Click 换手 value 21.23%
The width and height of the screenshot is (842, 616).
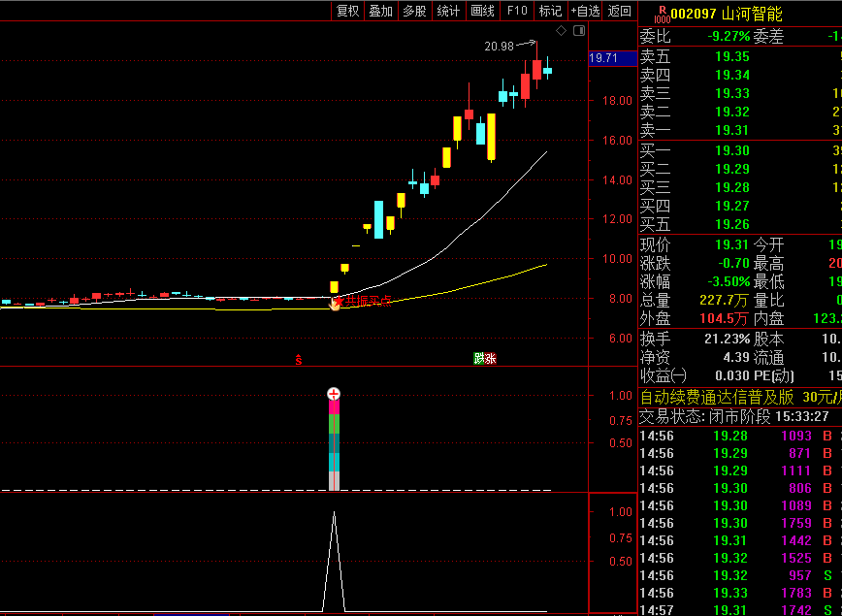pos(728,339)
